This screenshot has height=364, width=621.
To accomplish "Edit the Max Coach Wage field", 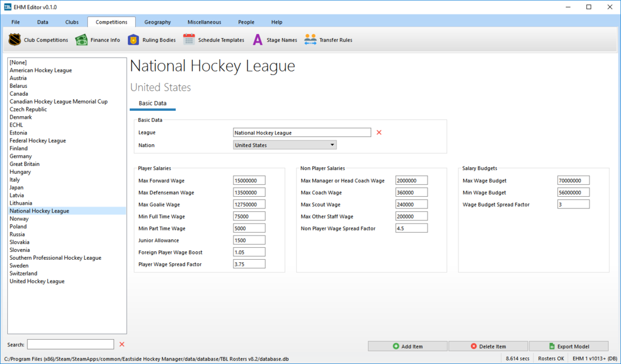I will pyautogui.click(x=412, y=192).
